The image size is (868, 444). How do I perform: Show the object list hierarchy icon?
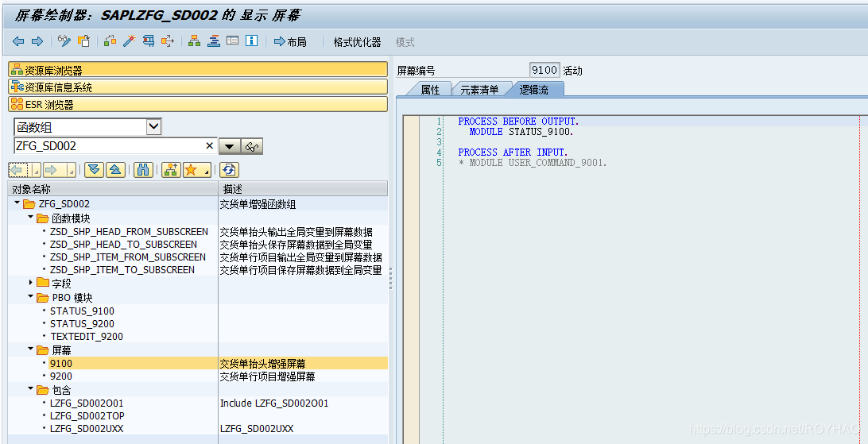194,41
